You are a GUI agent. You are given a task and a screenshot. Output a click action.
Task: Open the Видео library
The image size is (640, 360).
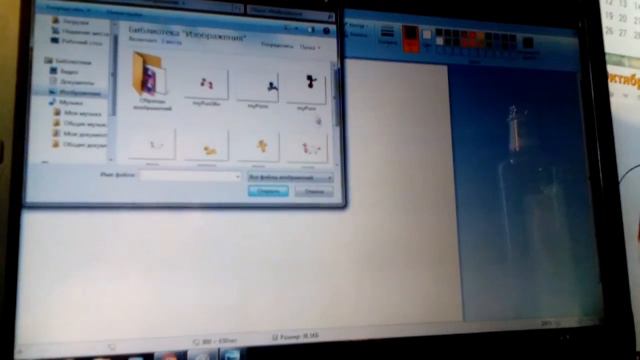64,72
